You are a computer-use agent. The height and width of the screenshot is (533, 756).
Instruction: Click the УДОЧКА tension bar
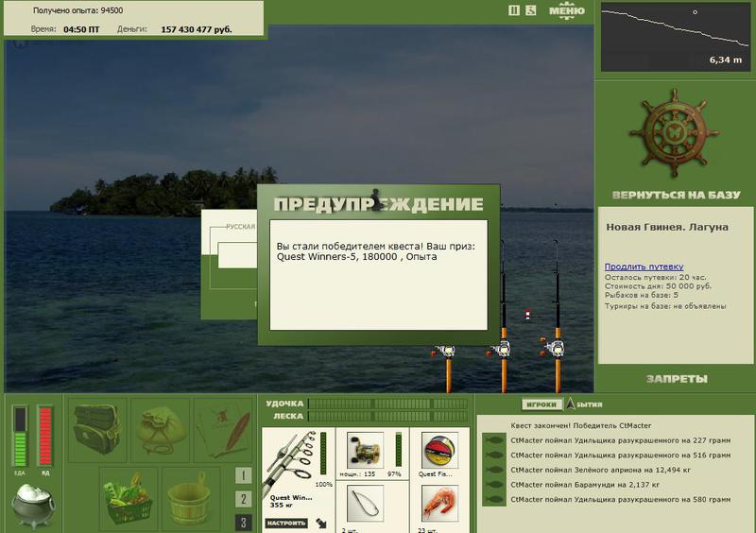[x=388, y=404]
